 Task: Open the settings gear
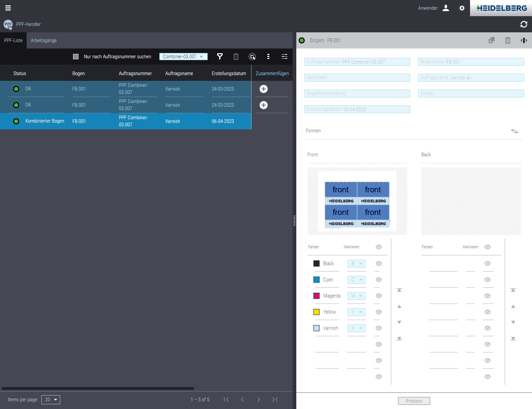[x=462, y=8]
